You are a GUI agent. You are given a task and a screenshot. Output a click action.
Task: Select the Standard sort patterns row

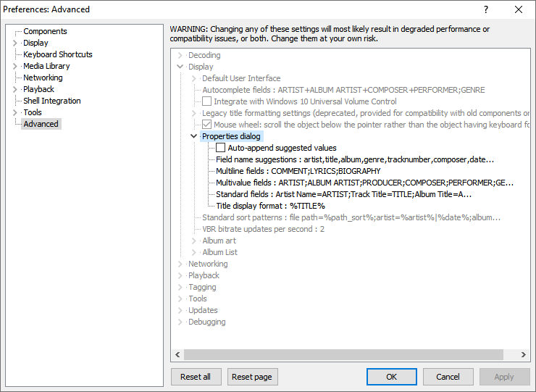(x=351, y=217)
